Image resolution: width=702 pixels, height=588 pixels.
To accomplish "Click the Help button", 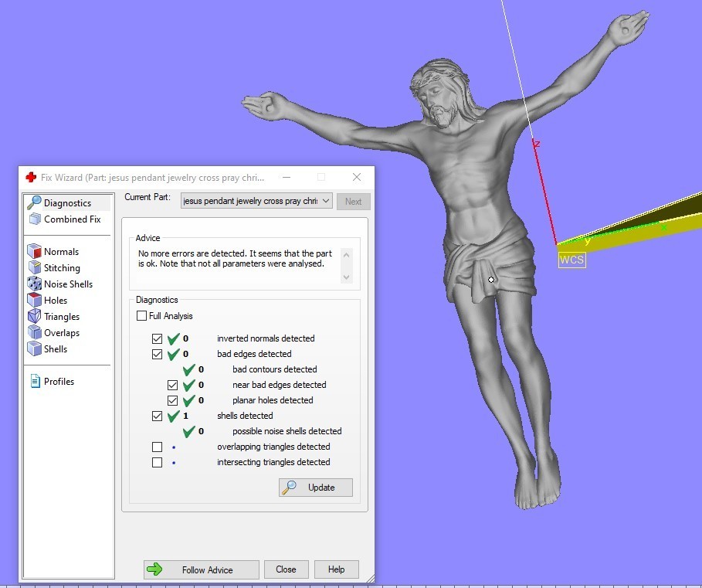I will pyautogui.click(x=336, y=569).
